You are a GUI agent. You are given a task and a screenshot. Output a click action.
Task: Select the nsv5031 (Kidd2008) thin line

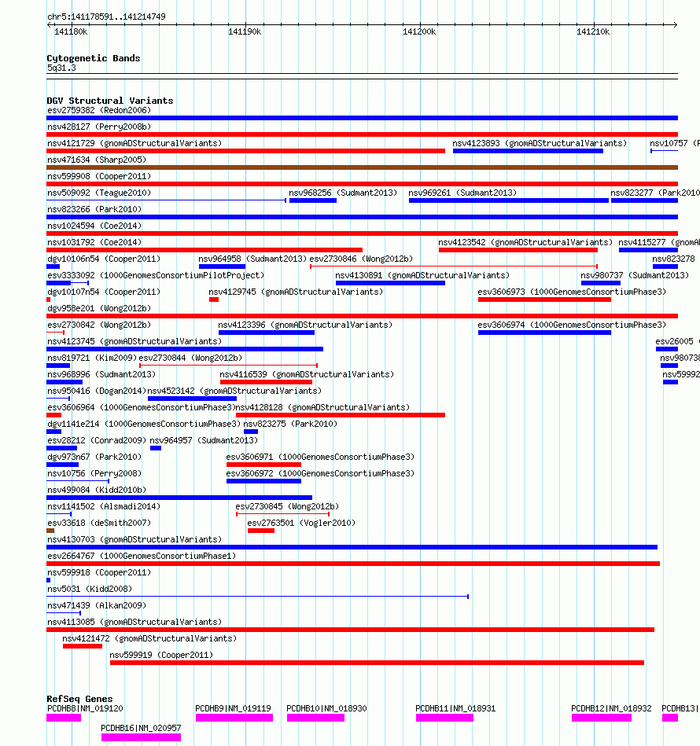click(257, 596)
